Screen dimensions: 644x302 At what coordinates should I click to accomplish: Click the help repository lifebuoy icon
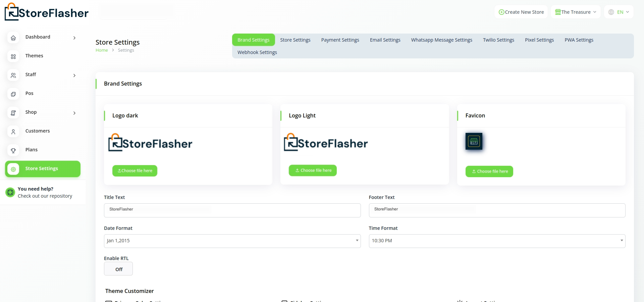[x=10, y=192]
